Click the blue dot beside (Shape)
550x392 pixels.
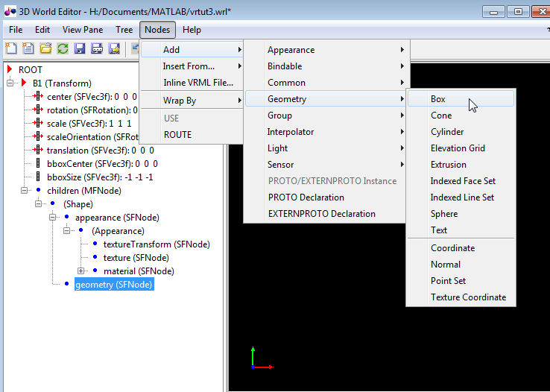coord(53,203)
